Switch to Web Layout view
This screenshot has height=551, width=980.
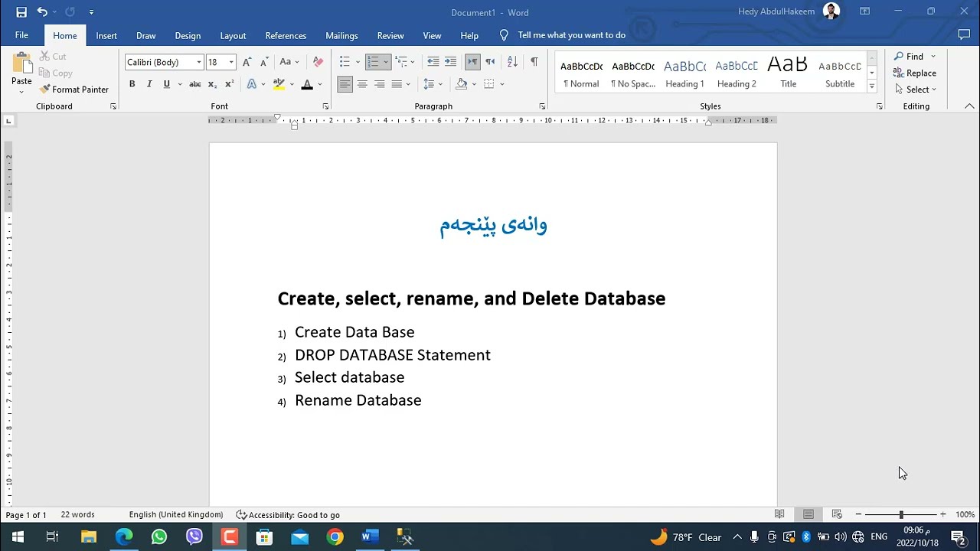click(x=837, y=514)
